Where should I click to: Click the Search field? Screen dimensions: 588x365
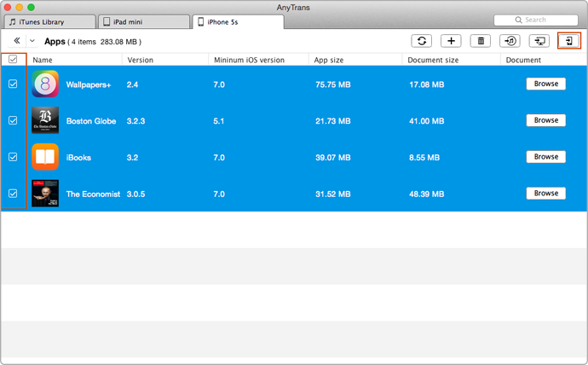(536, 20)
